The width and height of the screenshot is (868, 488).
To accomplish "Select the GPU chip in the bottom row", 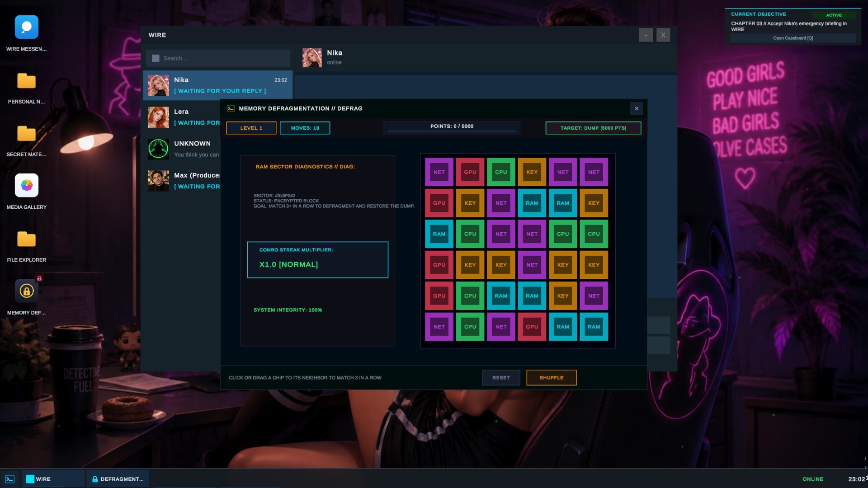I will tap(532, 327).
